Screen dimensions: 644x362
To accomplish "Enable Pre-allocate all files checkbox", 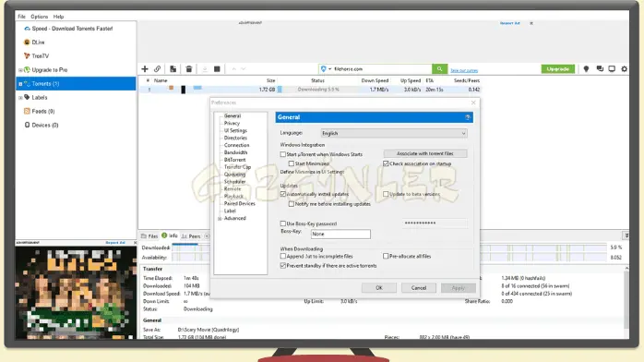I will click(x=386, y=256).
